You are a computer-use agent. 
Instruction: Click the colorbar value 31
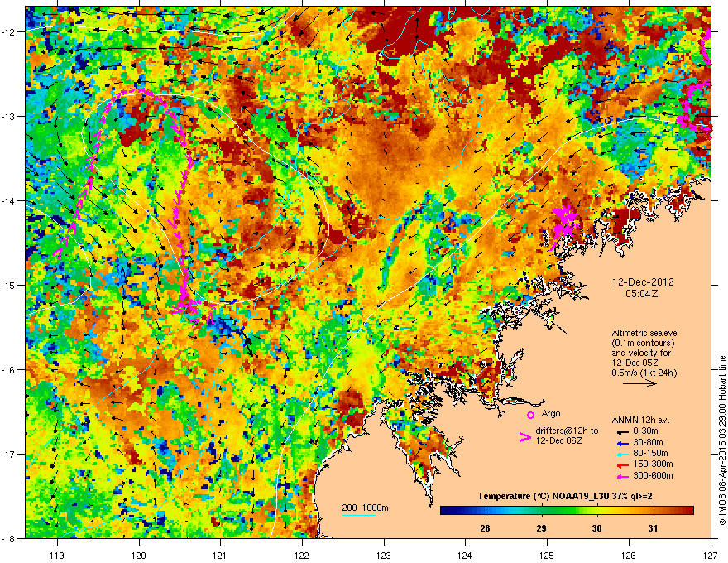653,528
